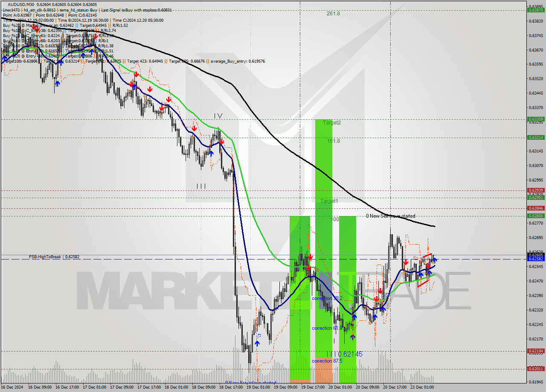This screenshot has width=546, height=392.
Task: Click the 0.63308 green price tag
Action: [536, 119]
